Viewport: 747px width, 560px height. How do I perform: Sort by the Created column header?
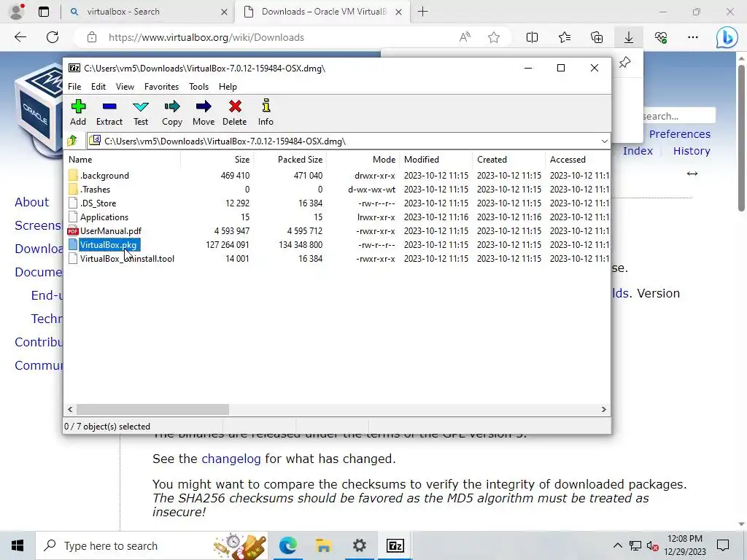(508, 160)
